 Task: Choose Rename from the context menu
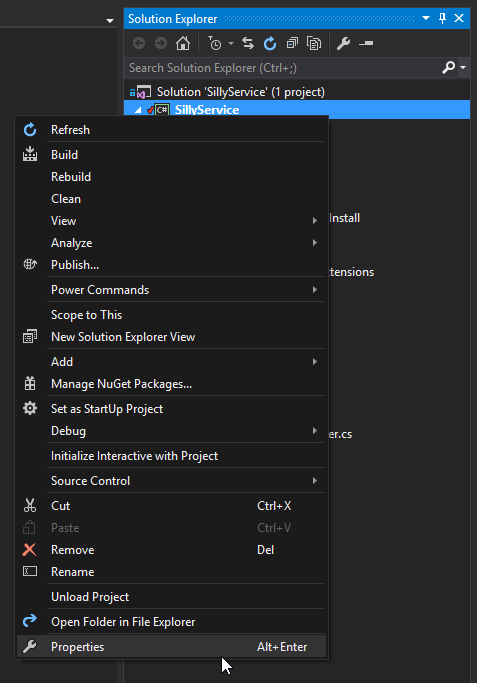tap(171, 572)
